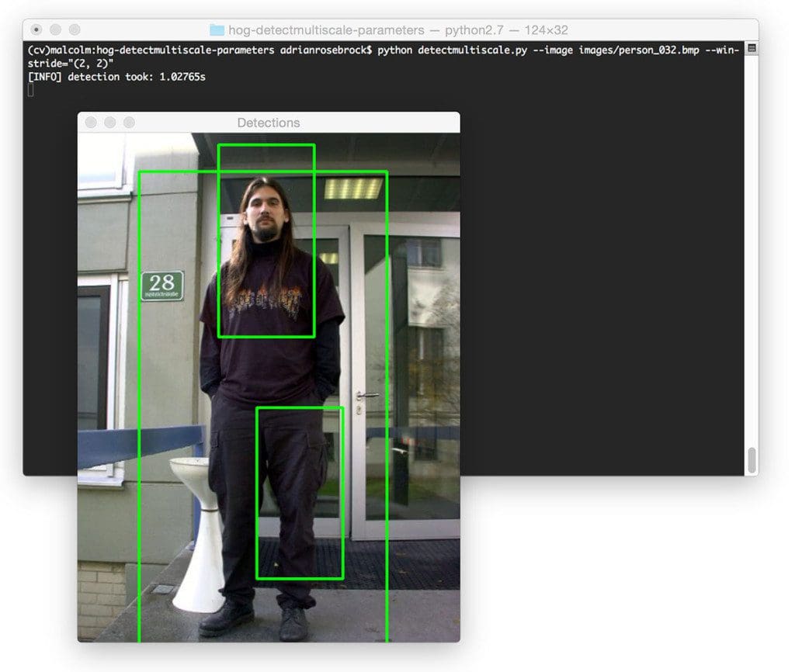Click the green bounding box around the head
795x672 pixels.
point(266,146)
